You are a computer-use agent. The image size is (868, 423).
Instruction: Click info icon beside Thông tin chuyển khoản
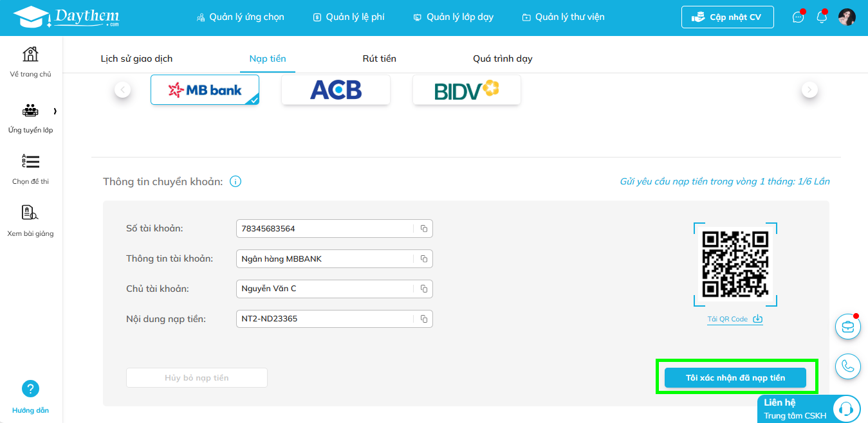coord(235,181)
